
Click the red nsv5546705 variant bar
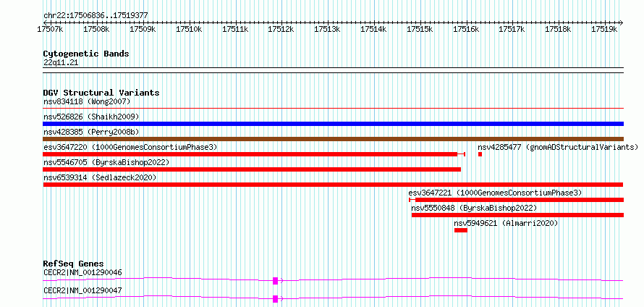pos(252,169)
